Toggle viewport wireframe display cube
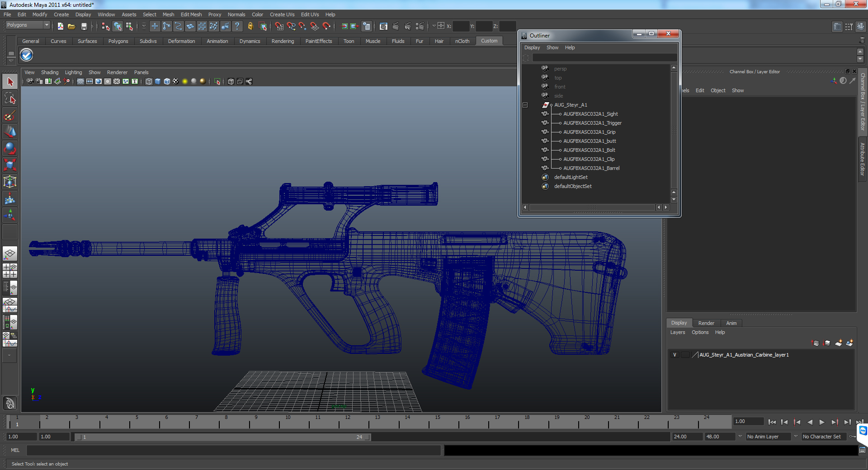The image size is (868, 470). pos(149,81)
